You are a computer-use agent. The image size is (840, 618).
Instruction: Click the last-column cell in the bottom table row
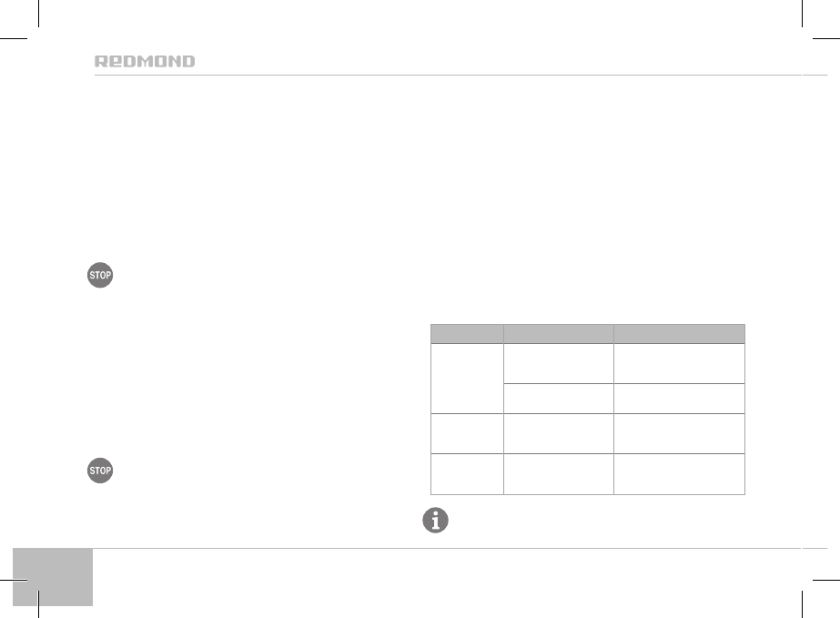coord(679,473)
